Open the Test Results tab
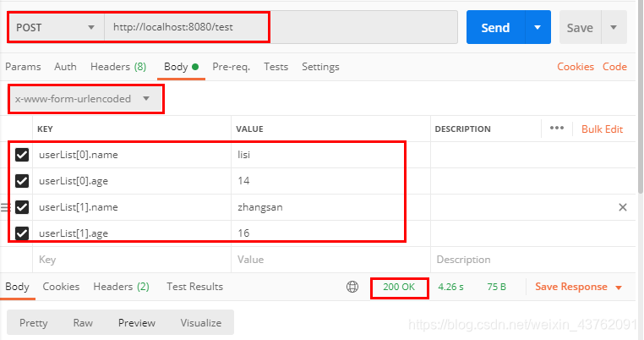 194,287
